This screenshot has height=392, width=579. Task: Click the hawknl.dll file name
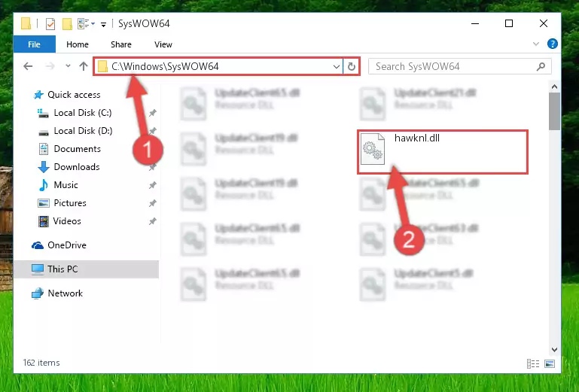pyautogui.click(x=417, y=138)
